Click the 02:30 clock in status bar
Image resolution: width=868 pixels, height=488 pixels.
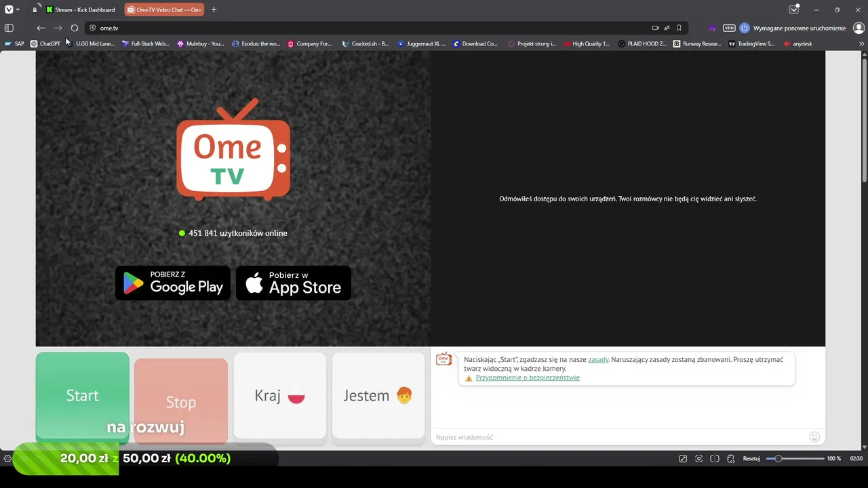tap(856, 459)
